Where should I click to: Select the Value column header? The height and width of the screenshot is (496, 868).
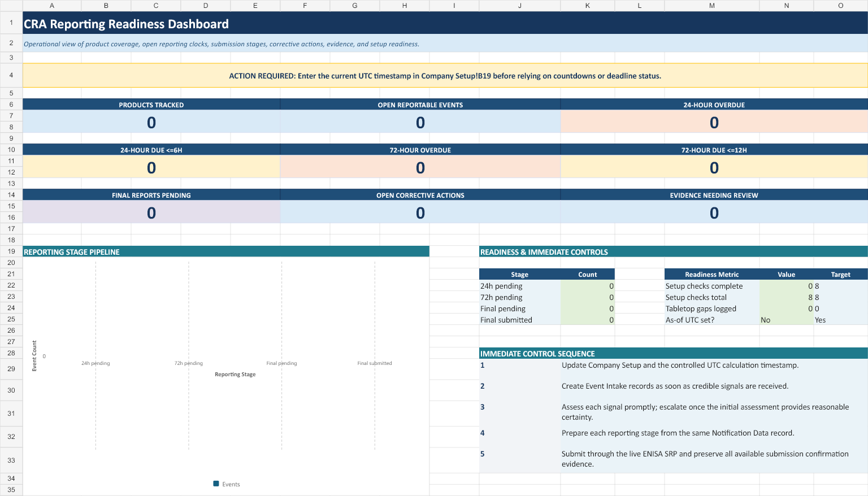pyautogui.click(x=787, y=274)
